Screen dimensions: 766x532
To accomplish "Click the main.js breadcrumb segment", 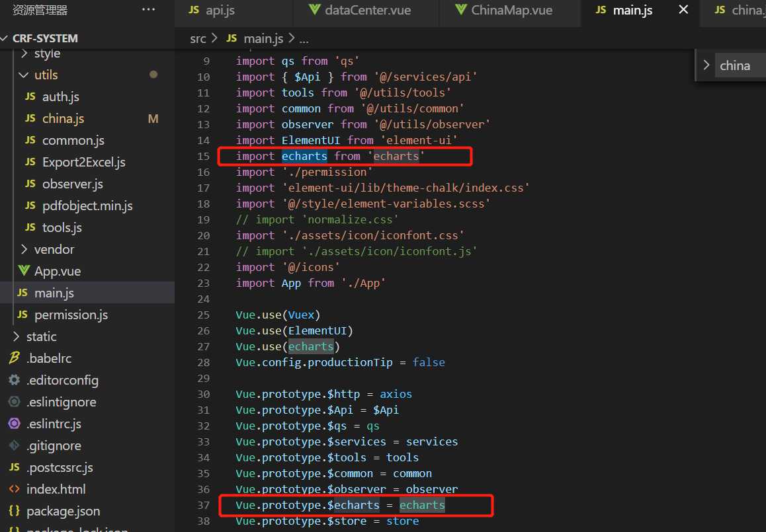I will (x=263, y=38).
